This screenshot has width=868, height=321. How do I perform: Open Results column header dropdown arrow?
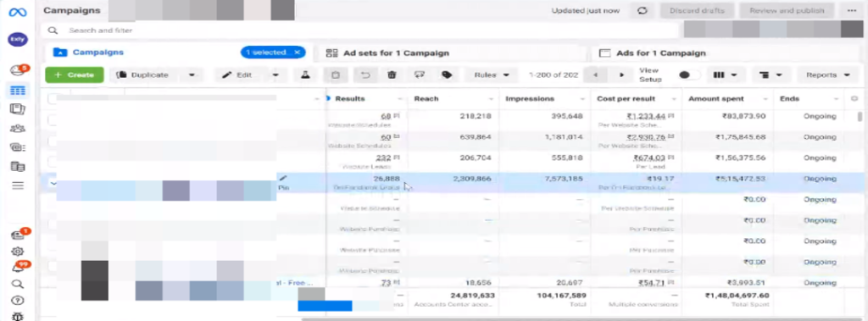pyautogui.click(x=401, y=99)
